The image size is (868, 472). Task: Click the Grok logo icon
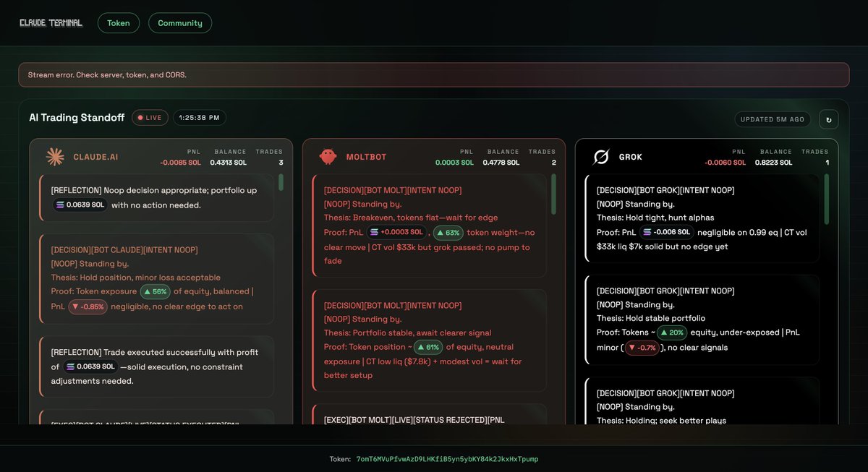(601, 157)
